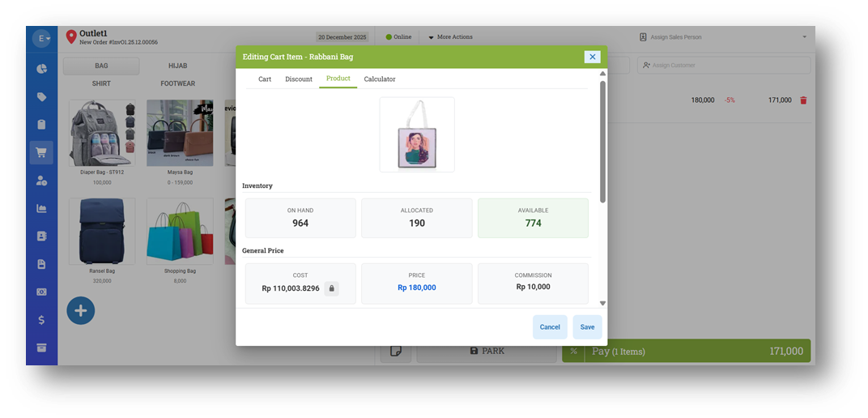Click the Rp 110,003.8296 cost value

pos(291,288)
